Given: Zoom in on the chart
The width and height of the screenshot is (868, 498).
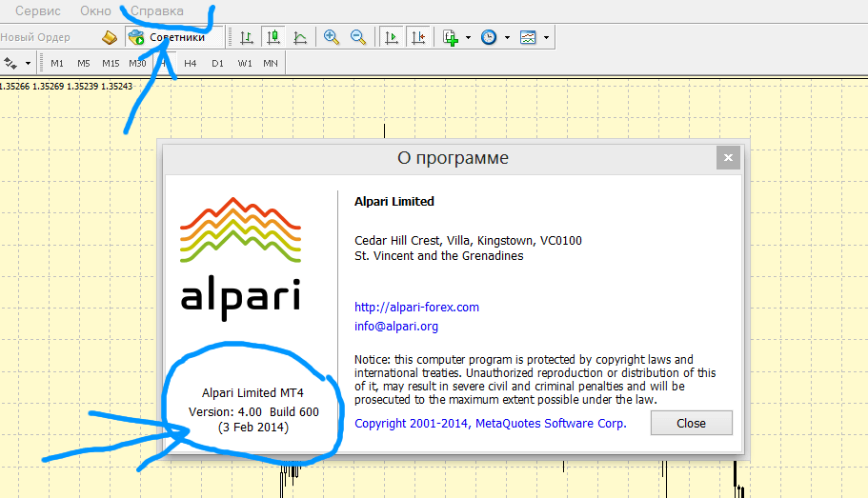Looking at the screenshot, I should [332, 38].
